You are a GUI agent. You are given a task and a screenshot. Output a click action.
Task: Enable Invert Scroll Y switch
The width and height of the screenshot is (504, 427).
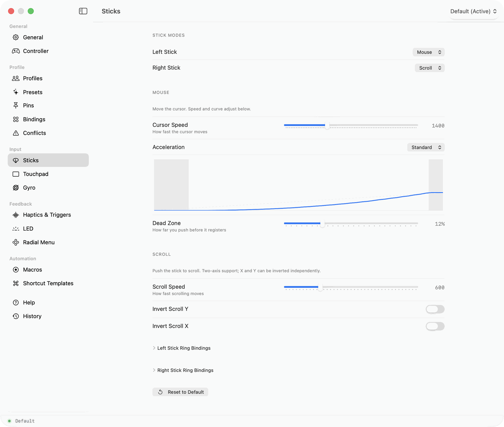point(435,309)
